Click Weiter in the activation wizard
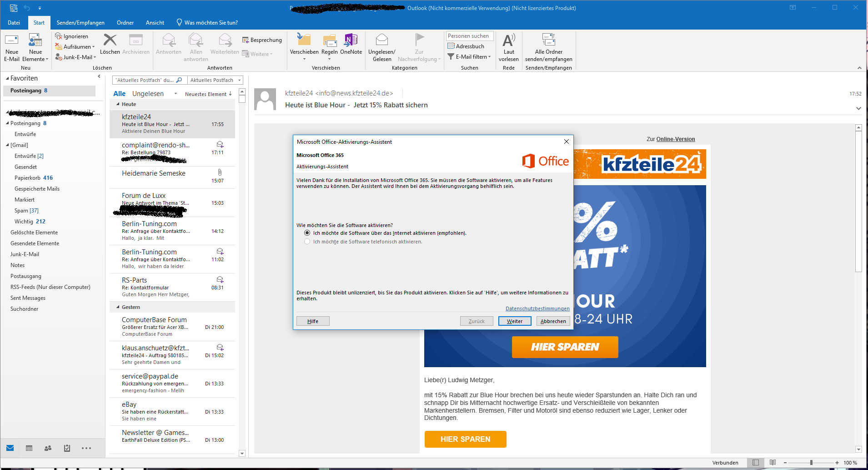 515,321
